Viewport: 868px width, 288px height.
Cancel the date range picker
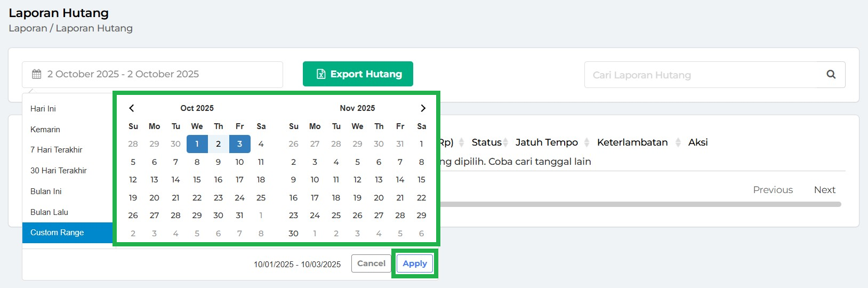(x=371, y=263)
